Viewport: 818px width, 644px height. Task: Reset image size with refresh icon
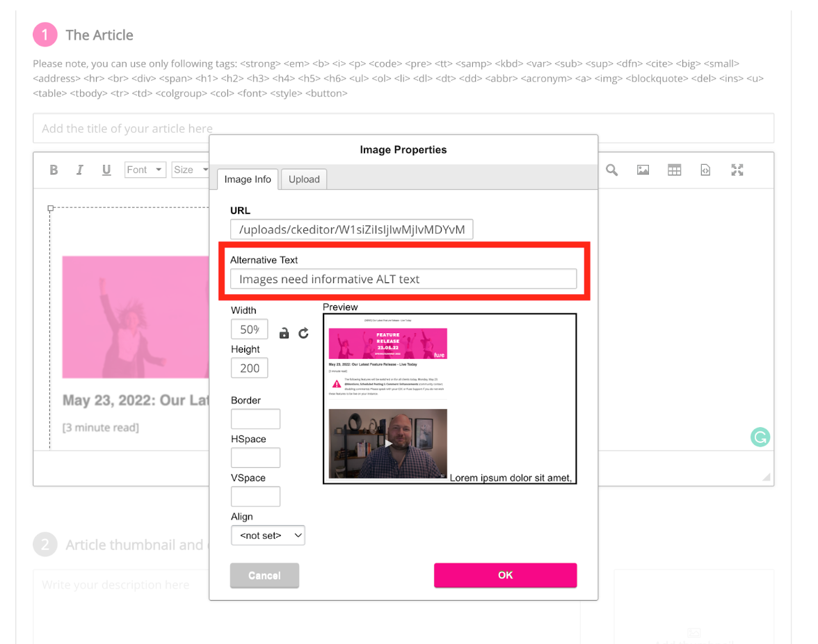pyautogui.click(x=303, y=332)
